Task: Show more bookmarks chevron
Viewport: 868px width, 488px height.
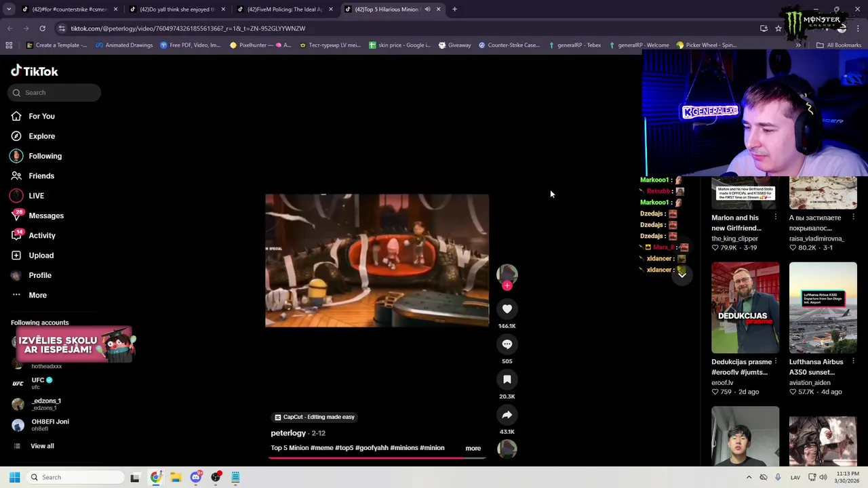Action: coord(798,45)
